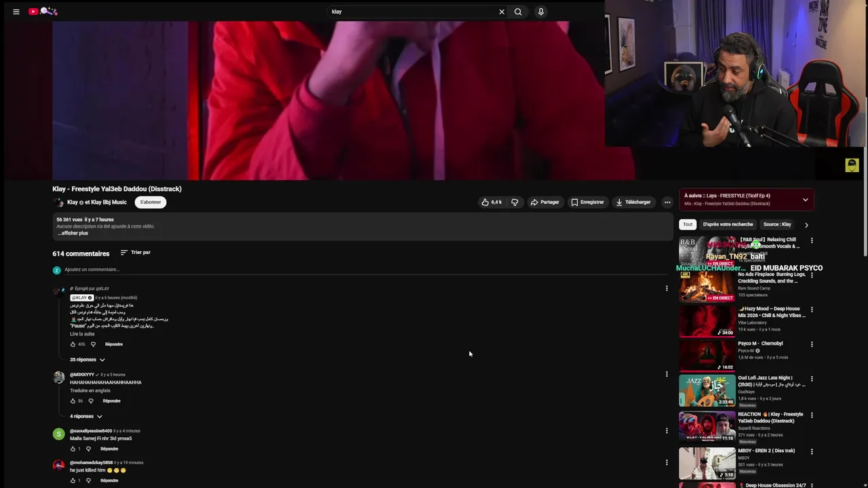The image size is (868, 488).
Task: Expand pinned comment via Lire la suite
Action: point(82,334)
